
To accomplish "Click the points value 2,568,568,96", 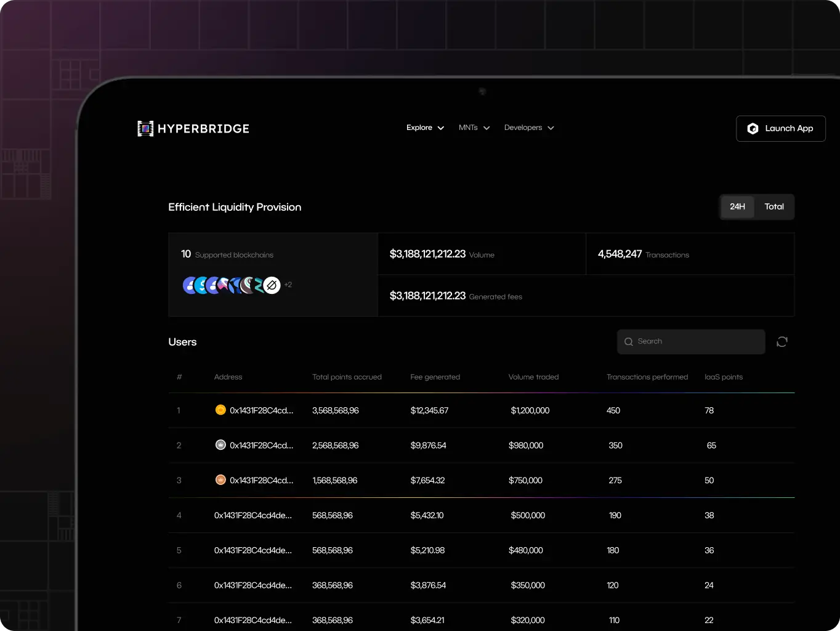I will [336, 445].
